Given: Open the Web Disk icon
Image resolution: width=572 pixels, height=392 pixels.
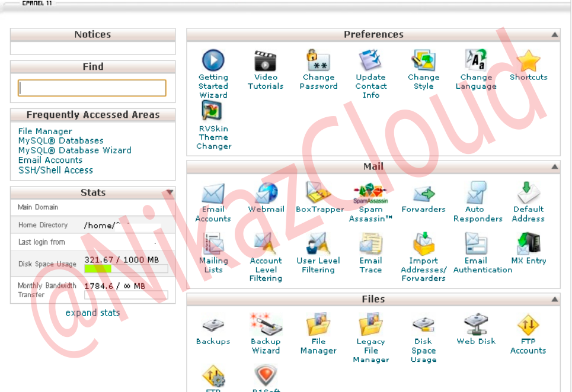Looking at the screenshot, I should 476,324.
